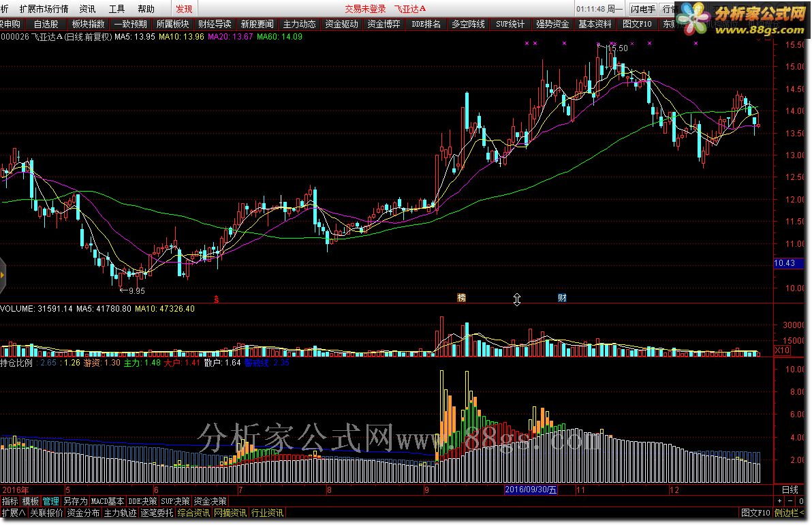Viewport: 812px width, 525px height.
Task: Open the 网摘资讯 tab
Action: 230,513
